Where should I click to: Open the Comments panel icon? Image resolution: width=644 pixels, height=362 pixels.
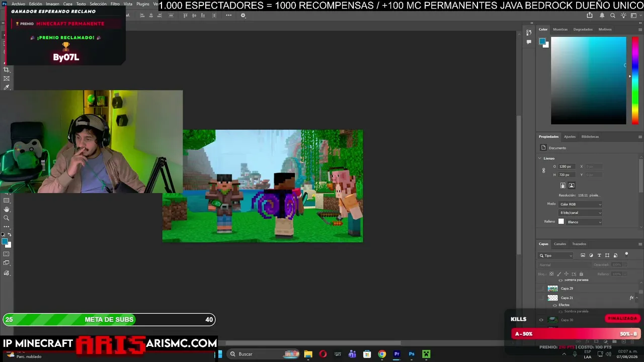529,42
